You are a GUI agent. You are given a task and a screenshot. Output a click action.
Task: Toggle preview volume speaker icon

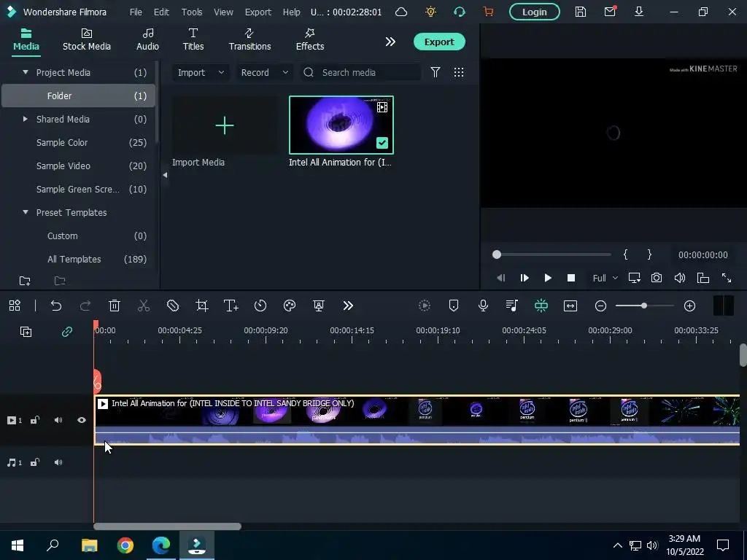click(x=680, y=278)
